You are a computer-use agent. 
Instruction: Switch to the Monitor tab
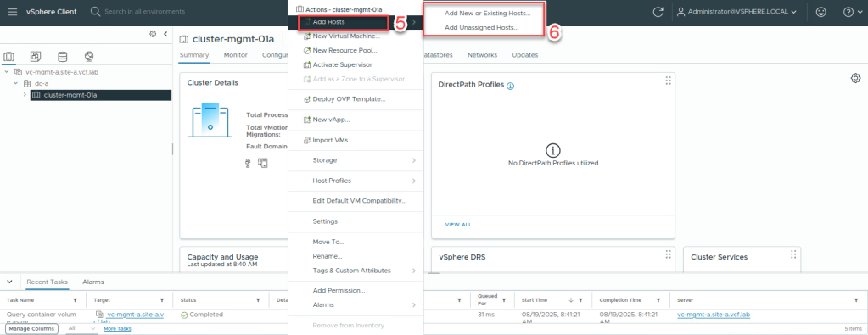[x=235, y=55]
